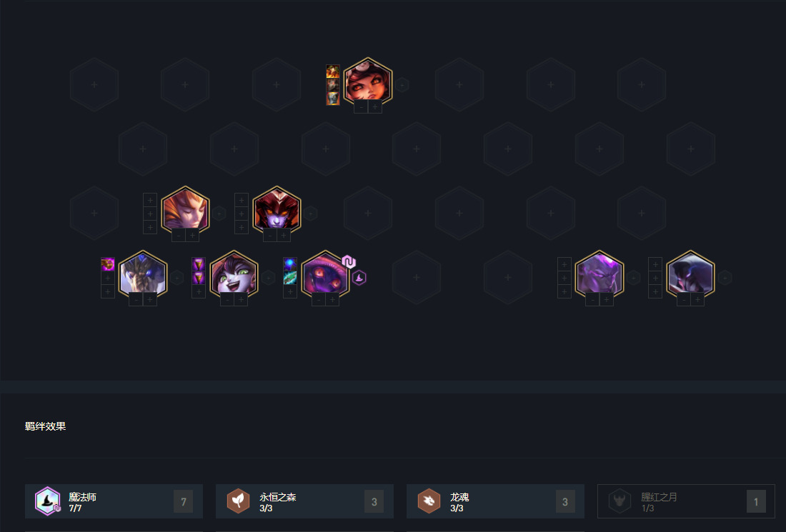Click the pink chosen emblem badge
This screenshot has width=786, height=532.
(x=349, y=261)
